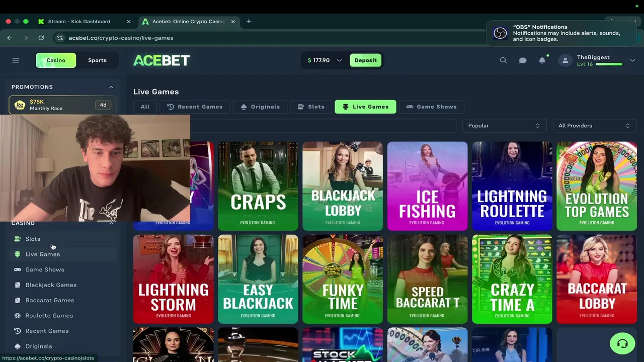Open Roulette Games in the sidebar
Viewport: 644px width, 362px height.
[63, 316]
